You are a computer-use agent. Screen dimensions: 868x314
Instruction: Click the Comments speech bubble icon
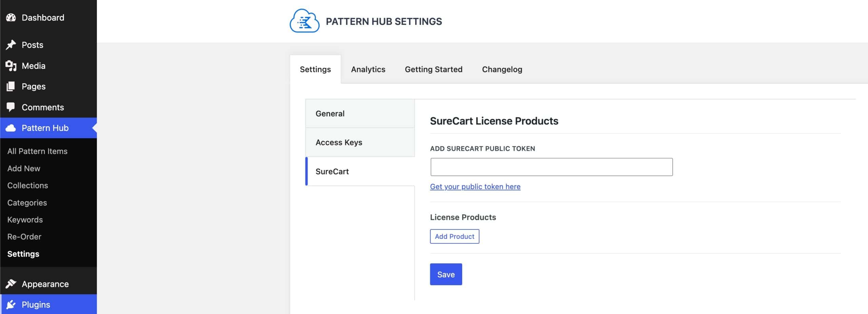11,107
